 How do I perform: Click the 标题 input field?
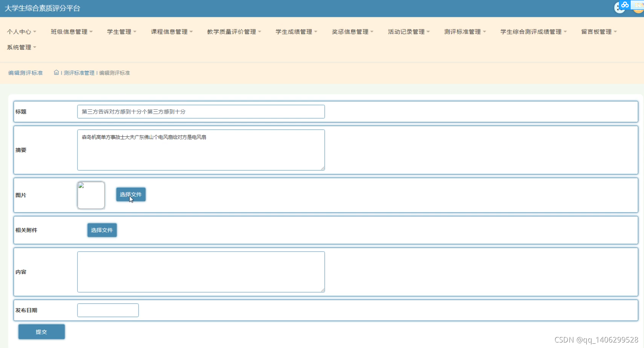click(x=201, y=112)
